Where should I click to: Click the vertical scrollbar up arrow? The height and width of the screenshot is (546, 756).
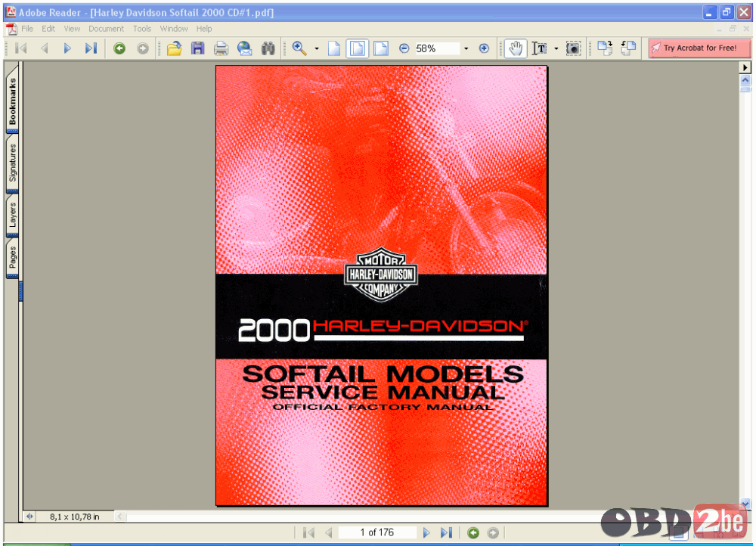(745, 80)
